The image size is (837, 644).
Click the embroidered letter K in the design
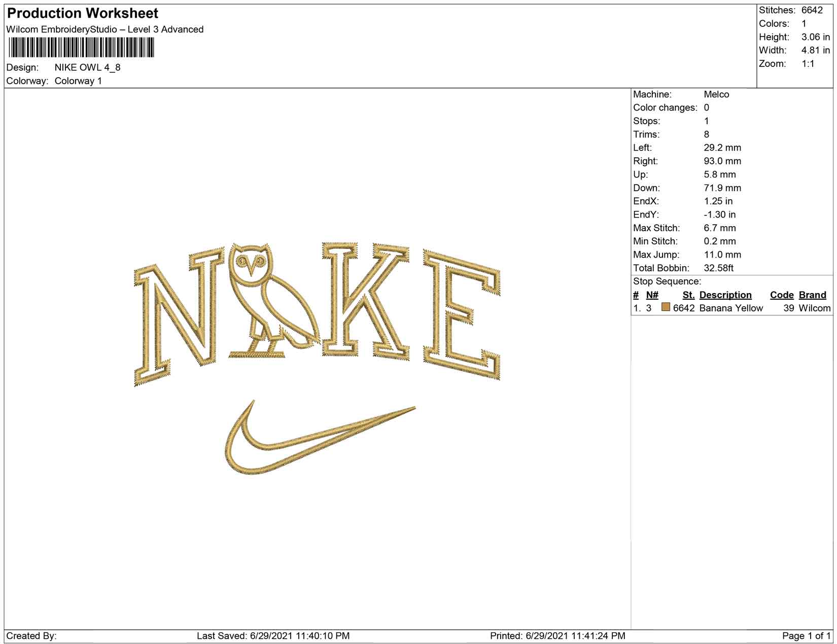pos(366,301)
